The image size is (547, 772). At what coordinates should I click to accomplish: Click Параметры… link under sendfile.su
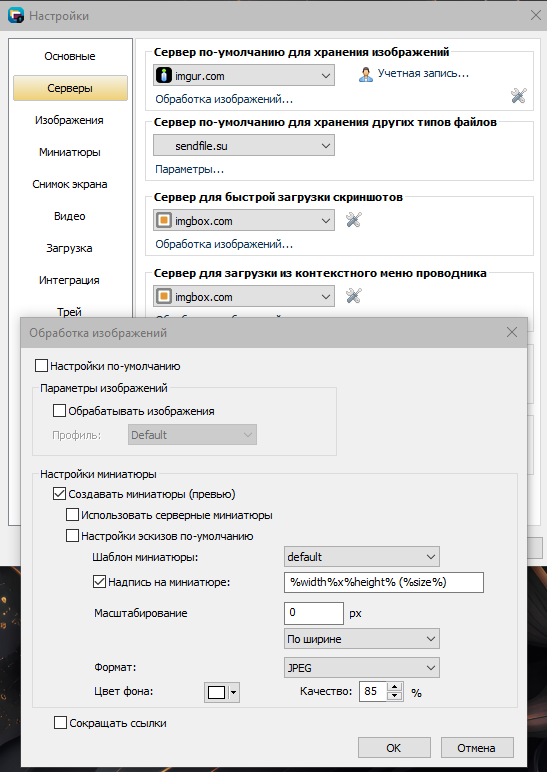point(190,169)
